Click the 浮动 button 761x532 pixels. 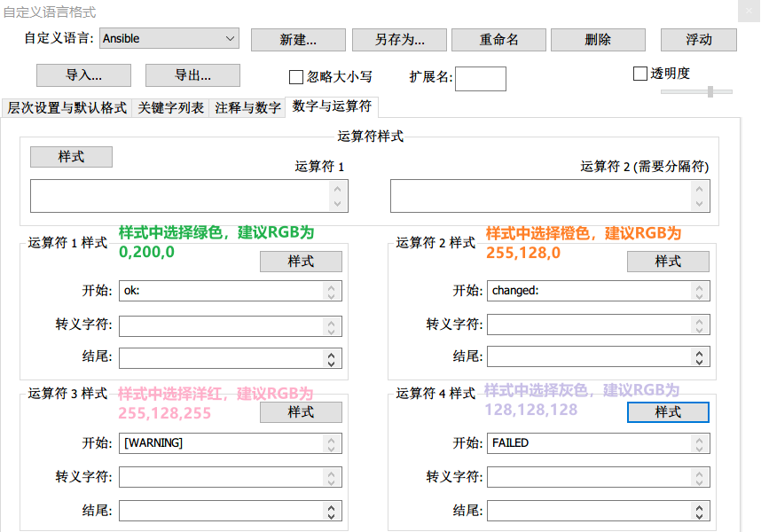pos(700,39)
